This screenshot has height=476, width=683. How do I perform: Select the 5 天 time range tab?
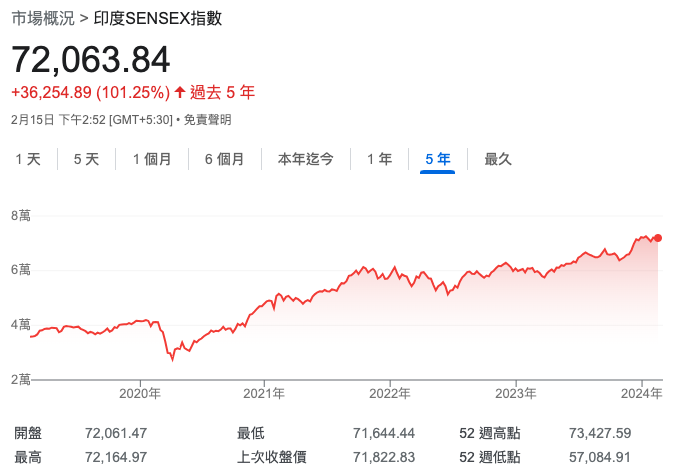pyautogui.click(x=86, y=159)
